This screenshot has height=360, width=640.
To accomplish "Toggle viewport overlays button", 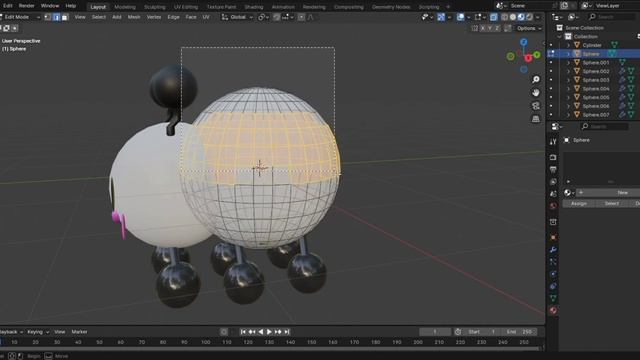I will pyautogui.click(x=460, y=17).
